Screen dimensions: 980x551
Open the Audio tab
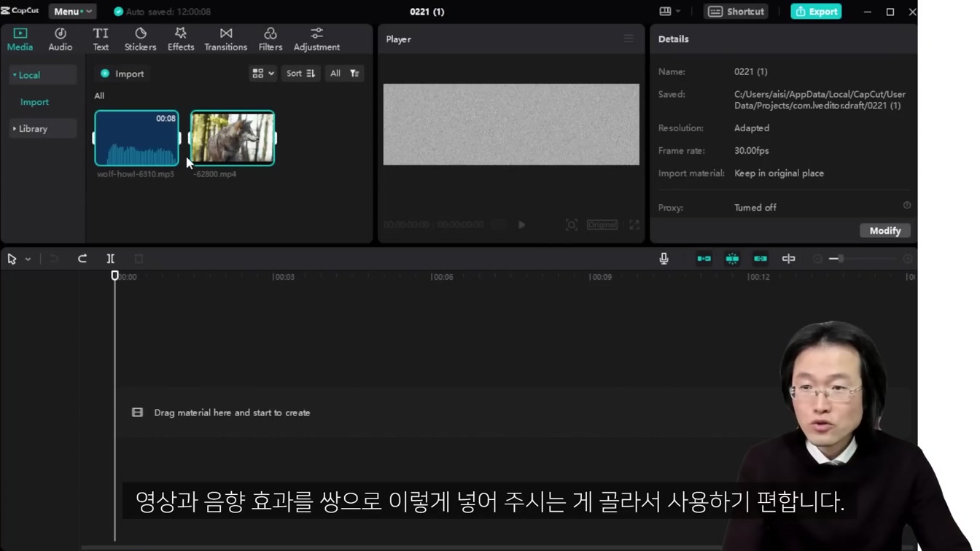click(x=61, y=39)
